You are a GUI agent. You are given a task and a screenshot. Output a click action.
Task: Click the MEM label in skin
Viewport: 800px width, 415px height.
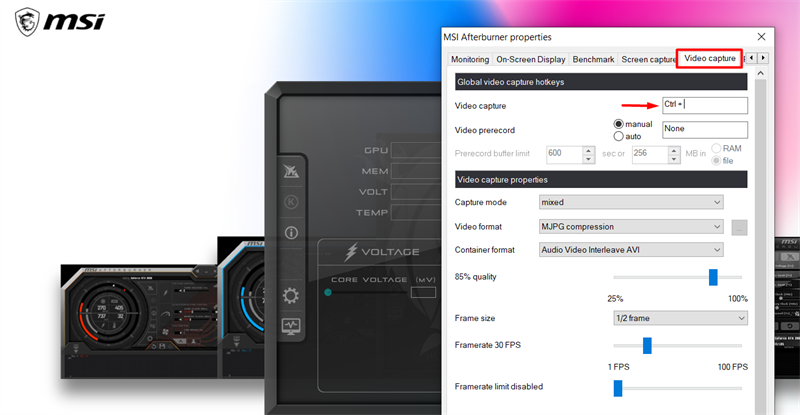click(x=375, y=172)
